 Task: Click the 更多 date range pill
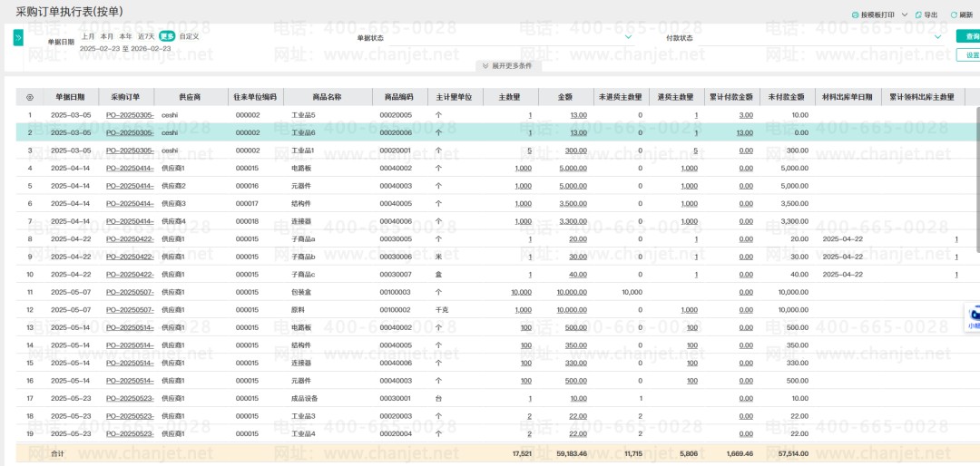[x=167, y=36]
